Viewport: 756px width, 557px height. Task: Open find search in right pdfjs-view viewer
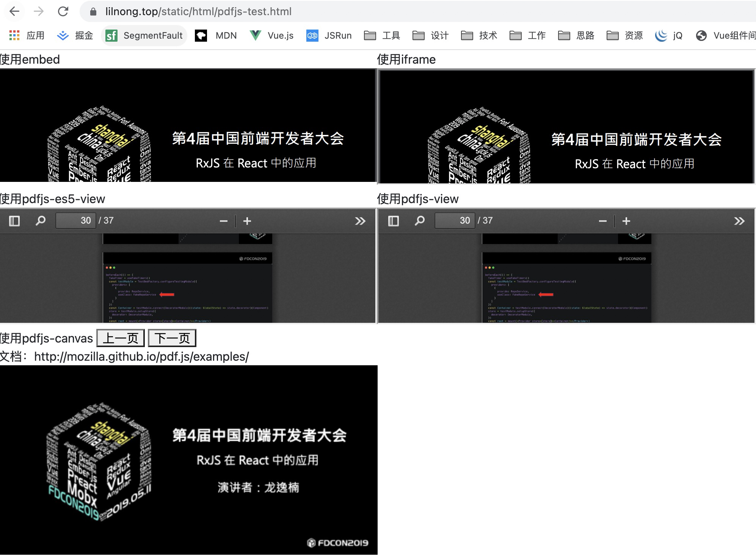coord(419,221)
